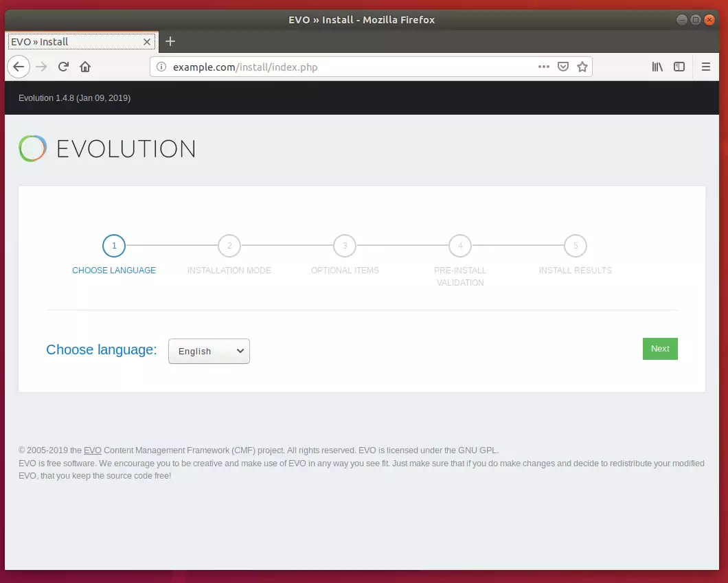Screen dimensions: 728x583
Task: Open the Library bookmarks icon
Action: point(657,67)
